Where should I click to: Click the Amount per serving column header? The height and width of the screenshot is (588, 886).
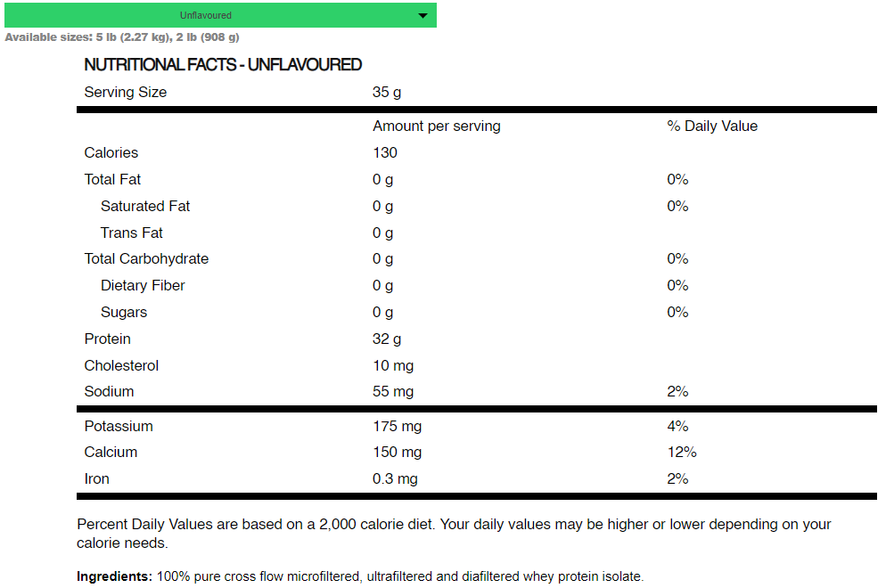(437, 127)
